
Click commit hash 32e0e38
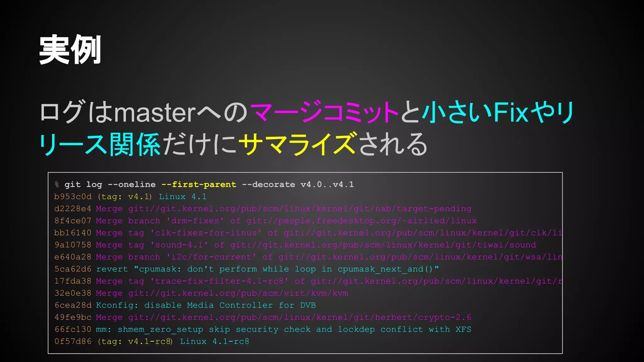click(x=73, y=293)
